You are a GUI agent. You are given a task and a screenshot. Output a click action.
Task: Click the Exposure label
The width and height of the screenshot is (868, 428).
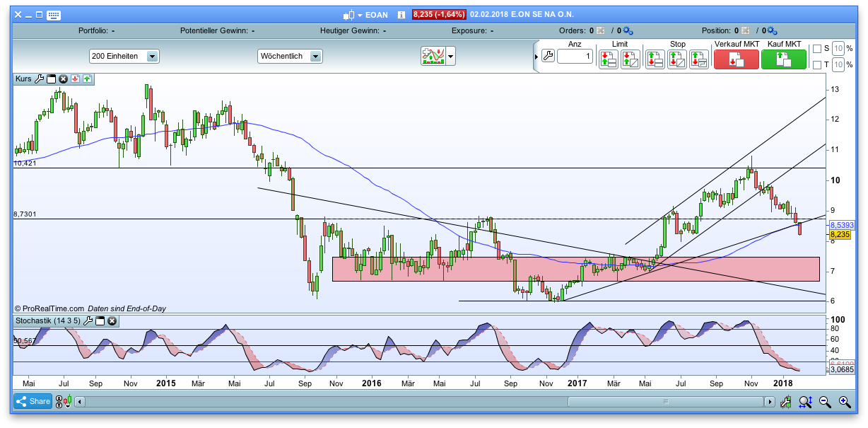[468, 31]
